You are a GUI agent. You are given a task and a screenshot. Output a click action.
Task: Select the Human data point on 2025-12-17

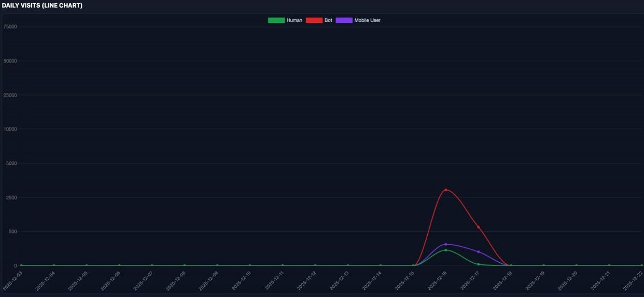pos(478,264)
